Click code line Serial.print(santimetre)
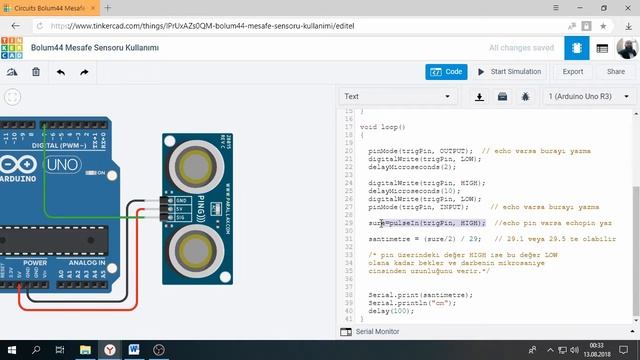This screenshot has height=360, width=640. [420, 295]
